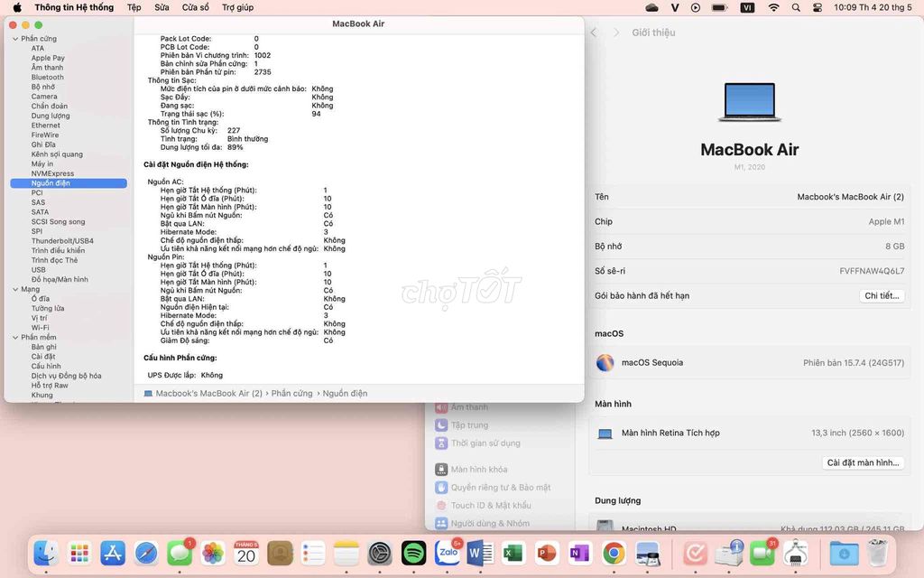Open Launchpad in the dock

[79, 554]
